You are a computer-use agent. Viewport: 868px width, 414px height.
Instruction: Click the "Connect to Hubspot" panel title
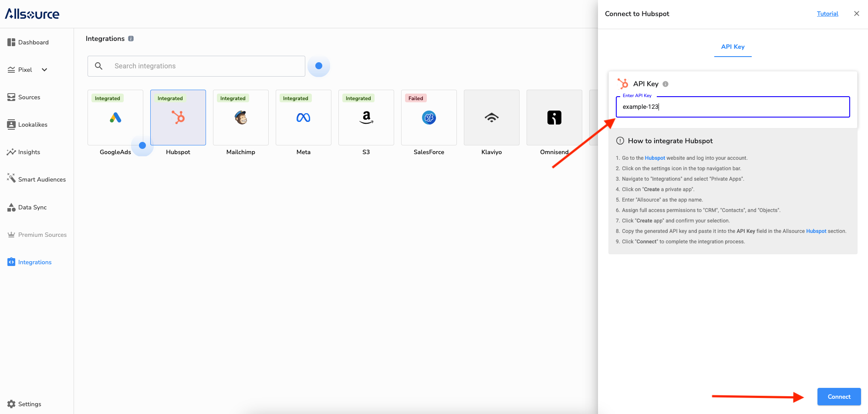pyautogui.click(x=637, y=14)
